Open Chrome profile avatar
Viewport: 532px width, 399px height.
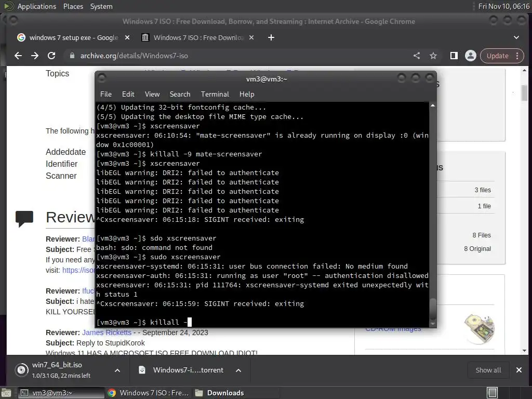[x=471, y=56]
